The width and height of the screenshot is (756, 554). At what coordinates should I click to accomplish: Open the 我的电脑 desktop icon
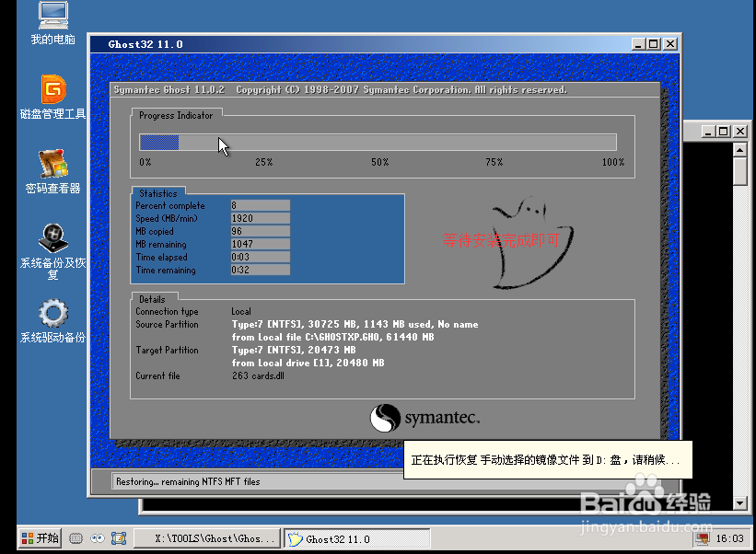[53, 23]
